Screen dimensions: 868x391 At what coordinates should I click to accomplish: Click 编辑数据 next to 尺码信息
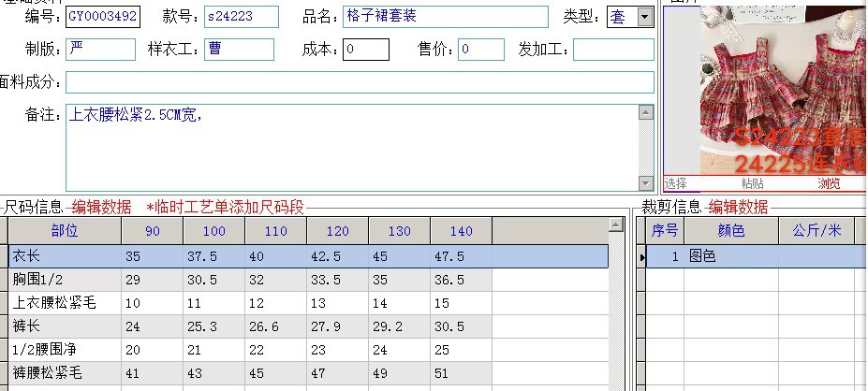pyautogui.click(x=102, y=208)
